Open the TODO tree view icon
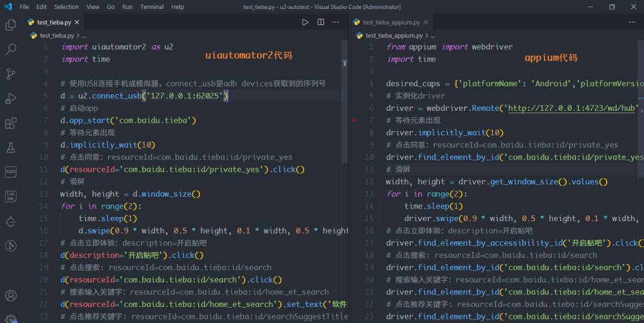Image resolution: width=644 pixels, height=323 pixels. pos(11,172)
